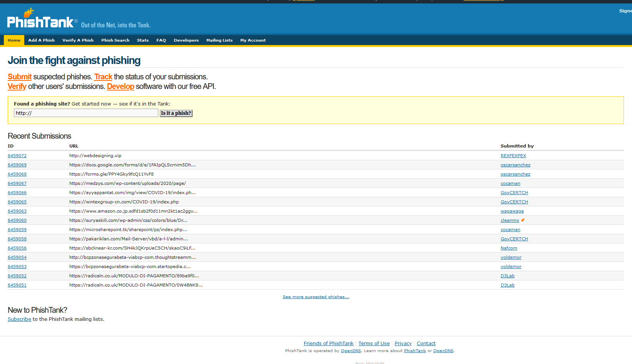Open Privacy footer link
632x364 pixels.
tap(403, 344)
